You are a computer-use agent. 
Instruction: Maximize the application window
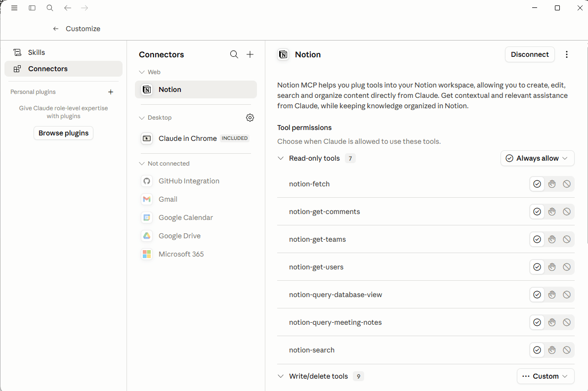557,8
